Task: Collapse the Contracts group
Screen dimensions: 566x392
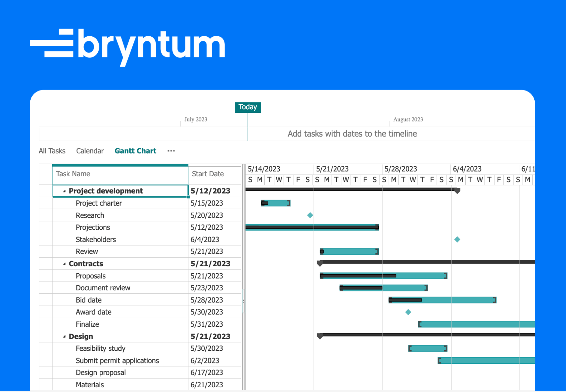Action: pyautogui.click(x=64, y=263)
